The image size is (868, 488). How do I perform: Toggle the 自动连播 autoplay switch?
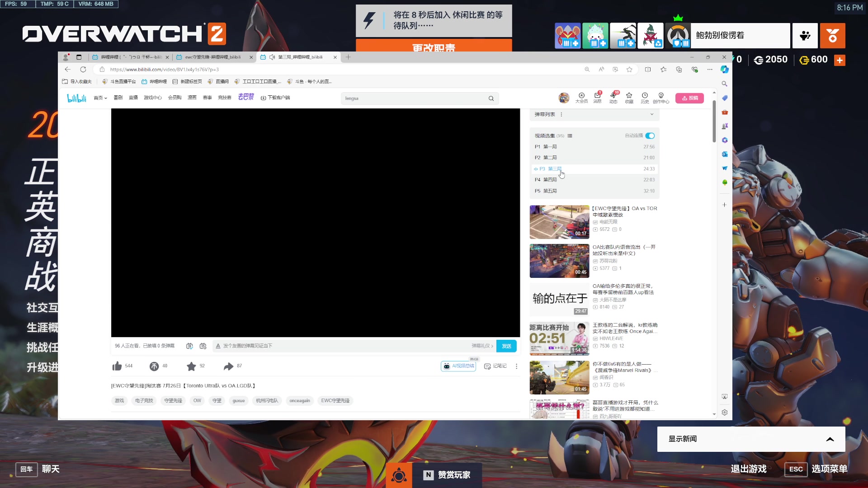point(650,136)
